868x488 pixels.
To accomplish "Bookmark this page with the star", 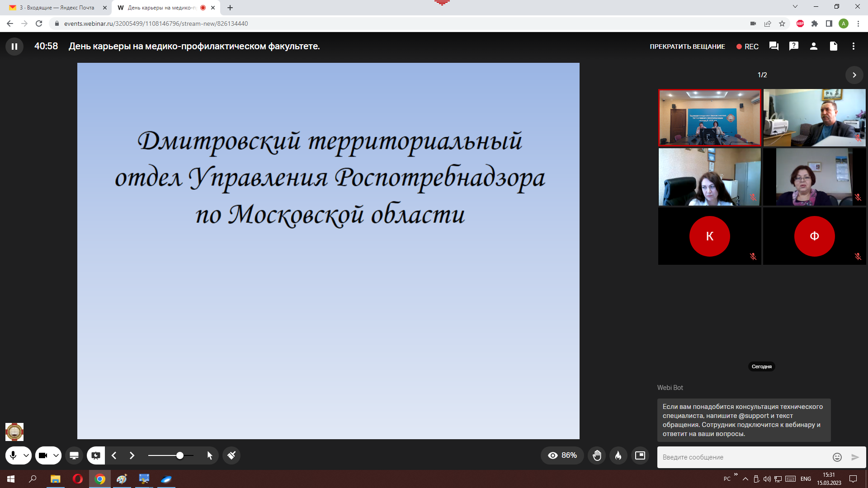I will pos(782,23).
